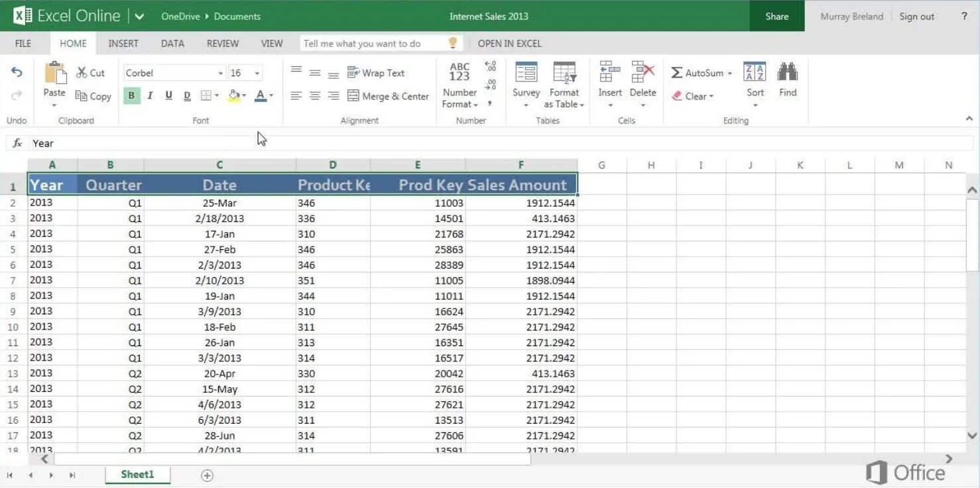Viewport: 980px width, 488px height.
Task: Toggle double underline formatting
Action: (187, 96)
